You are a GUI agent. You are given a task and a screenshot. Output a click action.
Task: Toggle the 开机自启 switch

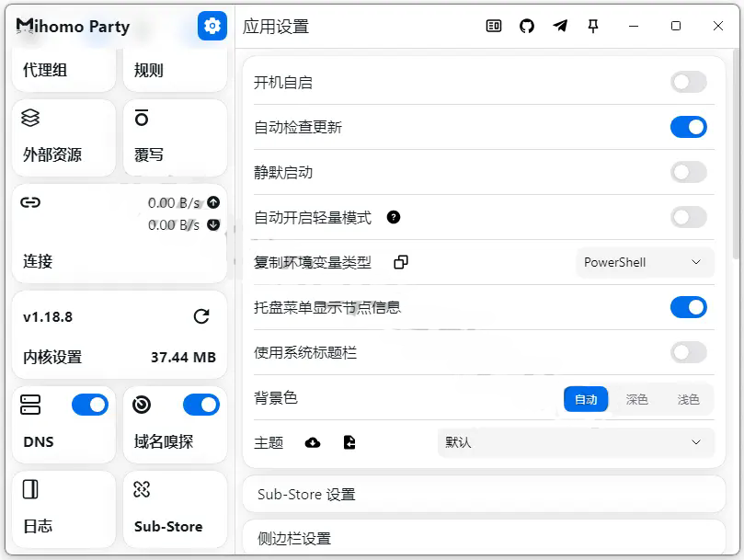click(x=689, y=82)
